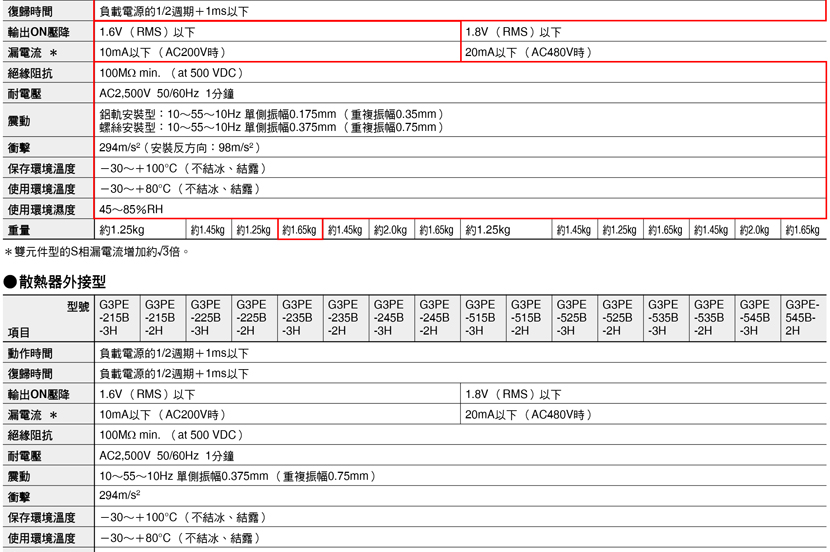Select 1.8V (RMS)以下 in the 散熱器外接型 table

tap(513, 394)
